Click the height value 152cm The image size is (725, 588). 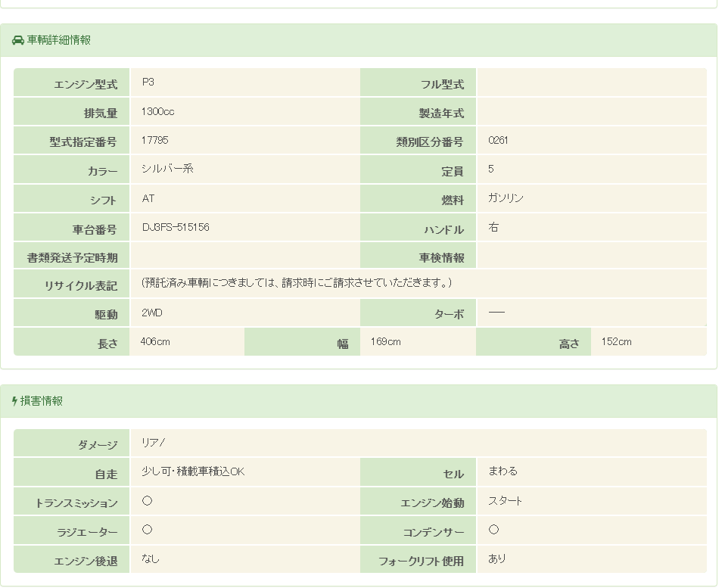[x=616, y=342]
